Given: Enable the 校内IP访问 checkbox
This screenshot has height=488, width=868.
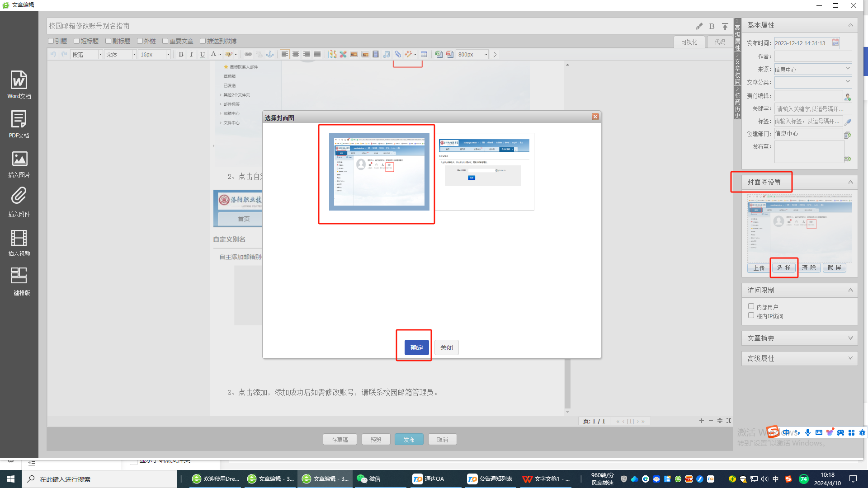Looking at the screenshot, I should 751,315.
